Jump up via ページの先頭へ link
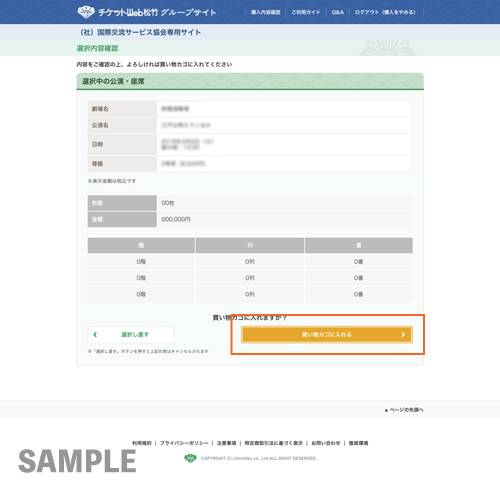 point(404,410)
